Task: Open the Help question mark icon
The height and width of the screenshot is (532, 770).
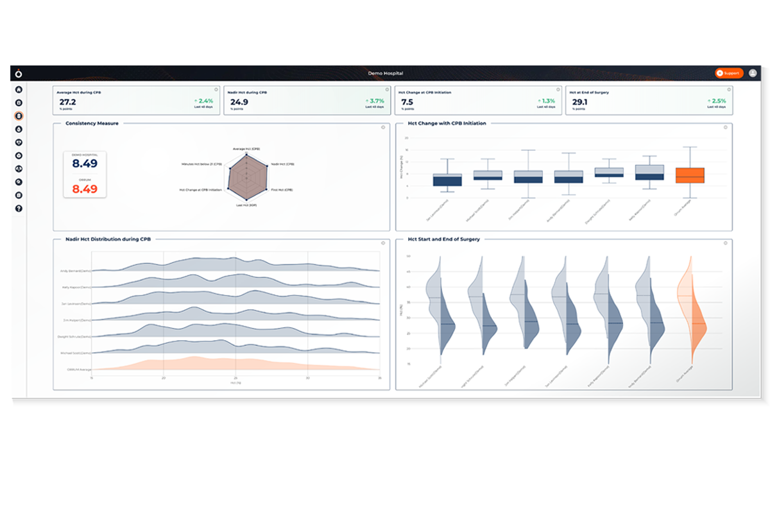Action: pyautogui.click(x=19, y=209)
